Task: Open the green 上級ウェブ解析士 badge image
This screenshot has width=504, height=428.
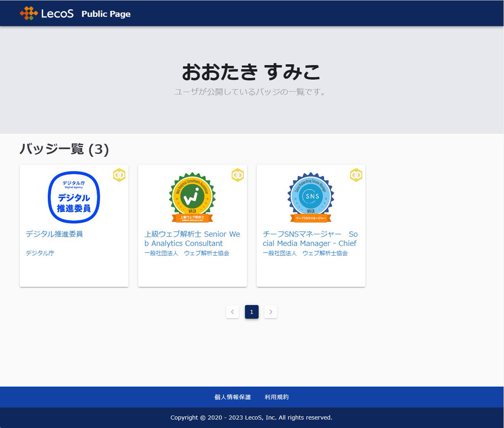Action: point(192,197)
